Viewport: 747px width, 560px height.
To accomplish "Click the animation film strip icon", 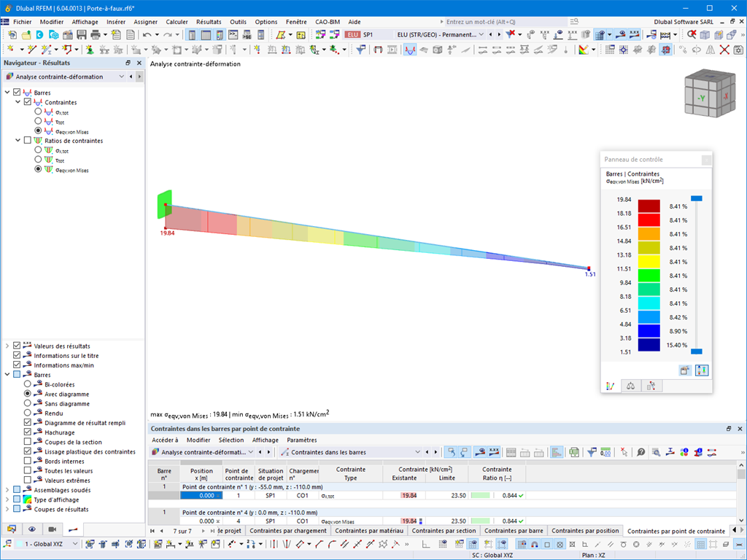I will (x=392, y=50).
